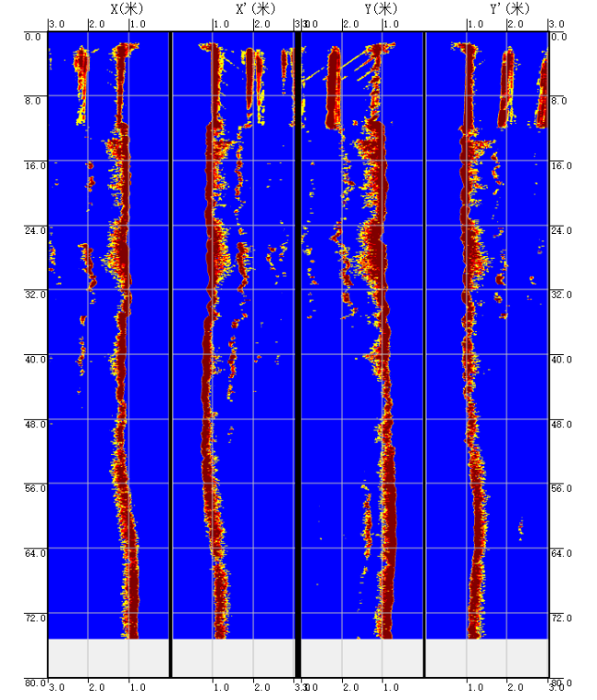Screen dimensions: 597x700
Task: Click the Y(米) panel title
Action: click(381, 8)
